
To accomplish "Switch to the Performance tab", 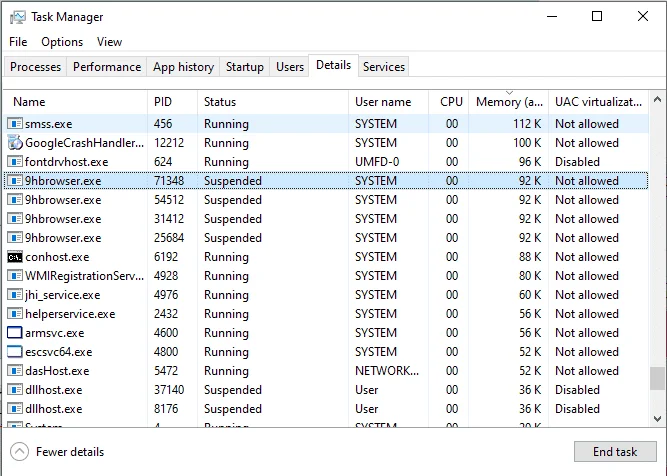I will click(x=107, y=67).
